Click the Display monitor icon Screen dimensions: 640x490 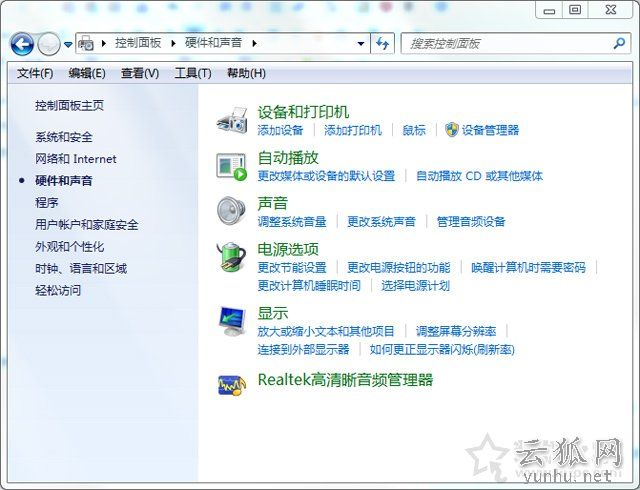tap(232, 321)
